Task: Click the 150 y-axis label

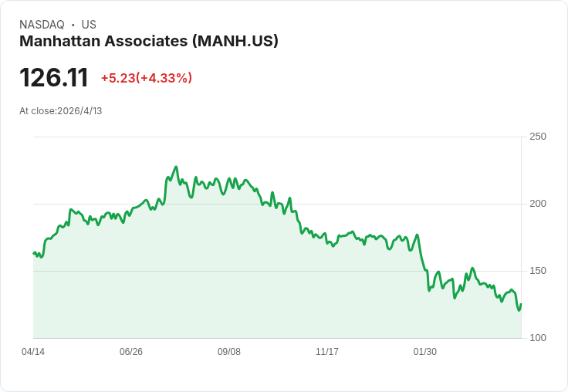Action: (538, 271)
